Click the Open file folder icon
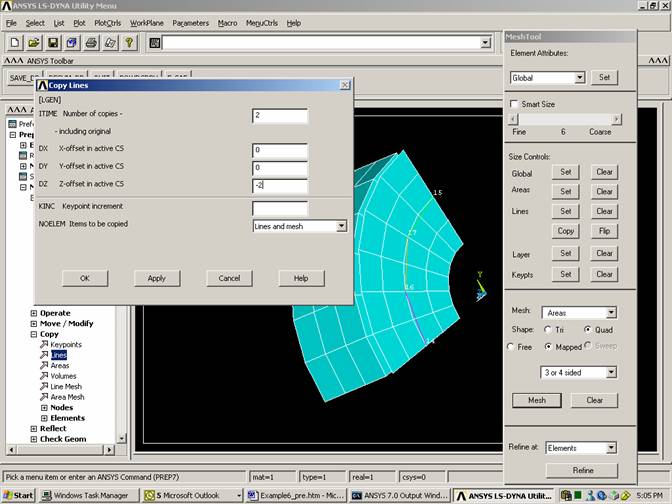 pyautogui.click(x=33, y=43)
